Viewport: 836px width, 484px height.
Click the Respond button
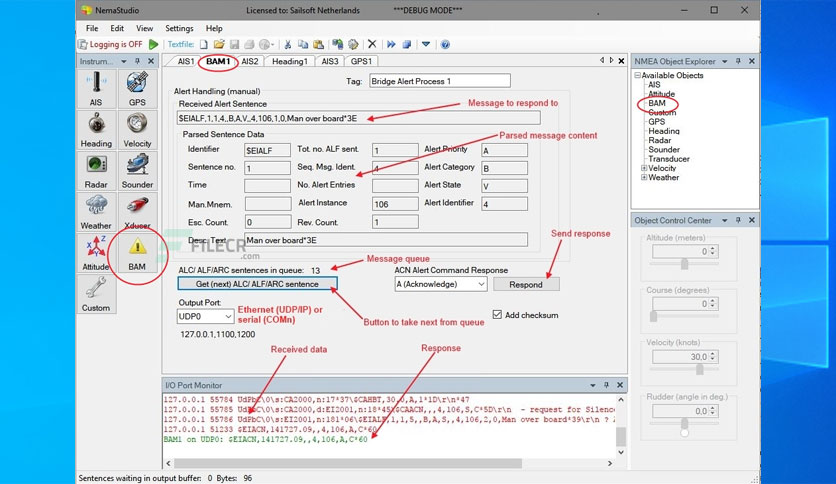526,284
